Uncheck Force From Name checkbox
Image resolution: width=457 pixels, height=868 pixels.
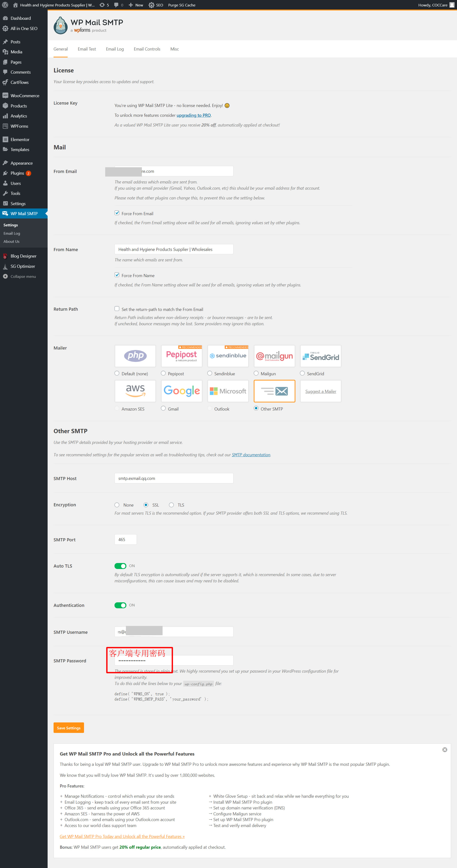[117, 275]
